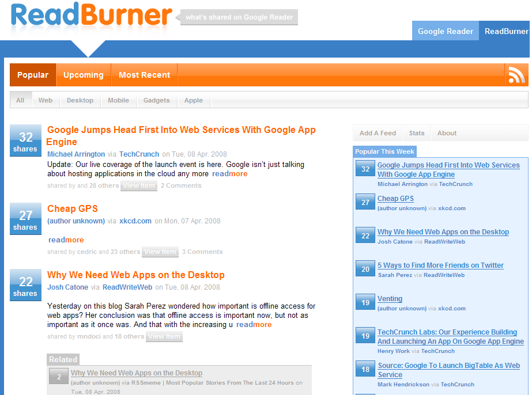Open the RSS feed icon

[516, 75]
